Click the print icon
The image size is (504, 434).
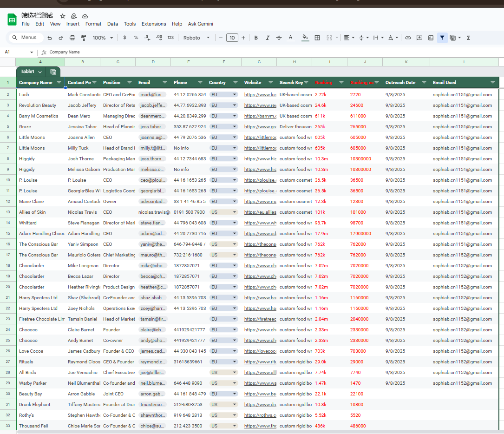click(72, 38)
